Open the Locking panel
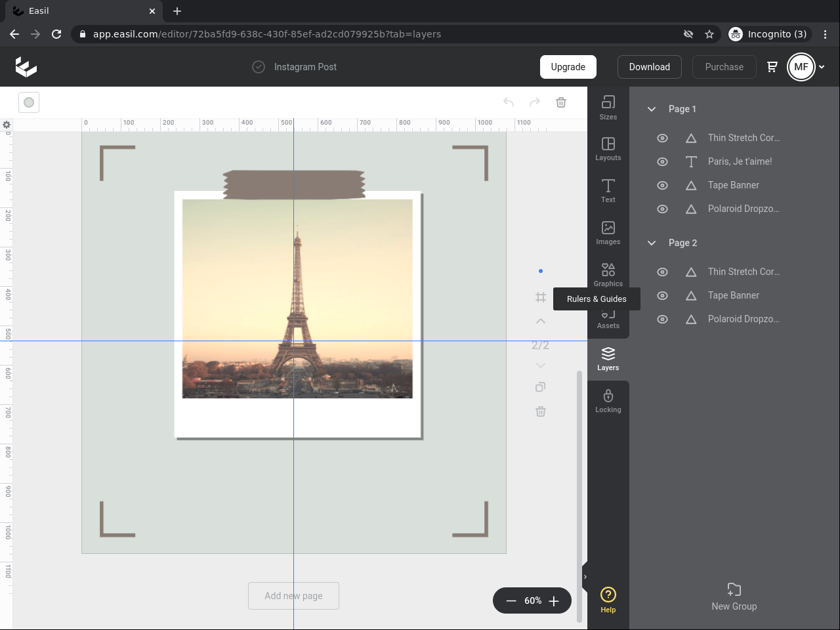 click(608, 401)
